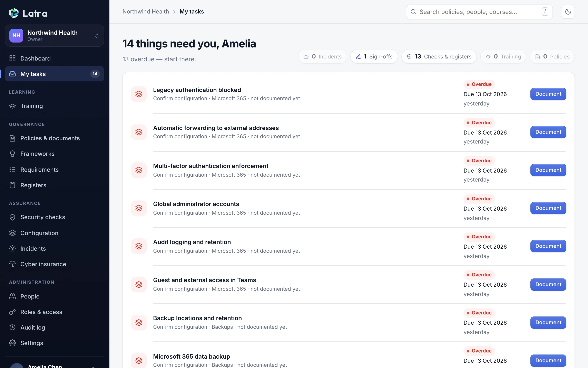Screen dimensions: 588x368
Task: Filter by 1 Sign-offs chip
Action: tap(374, 56)
